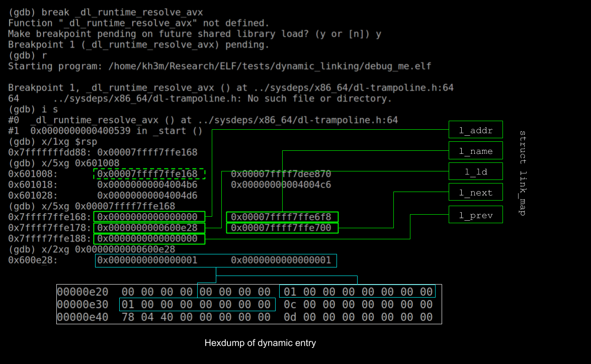Select the struct link_map vertical label
This screenshot has width=591, height=364.
pos(522,171)
